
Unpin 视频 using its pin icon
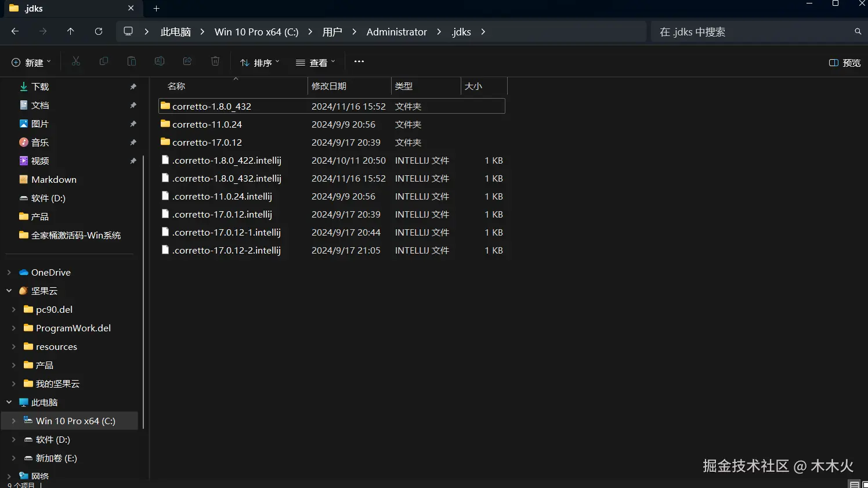point(133,161)
